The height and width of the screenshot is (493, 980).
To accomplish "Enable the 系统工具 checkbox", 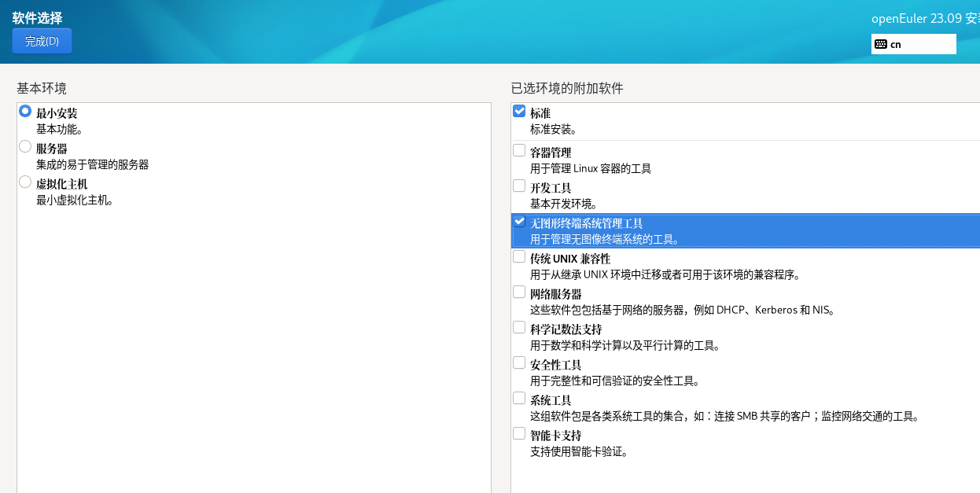I will (519, 399).
